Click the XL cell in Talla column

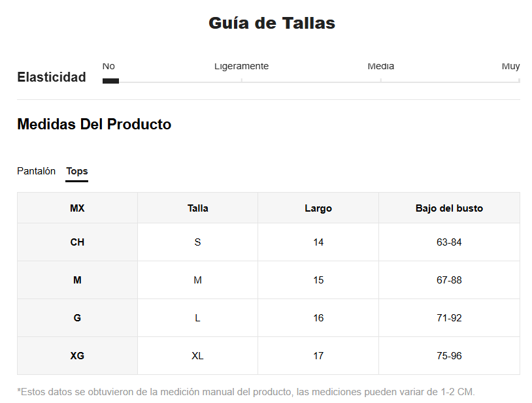click(x=197, y=356)
